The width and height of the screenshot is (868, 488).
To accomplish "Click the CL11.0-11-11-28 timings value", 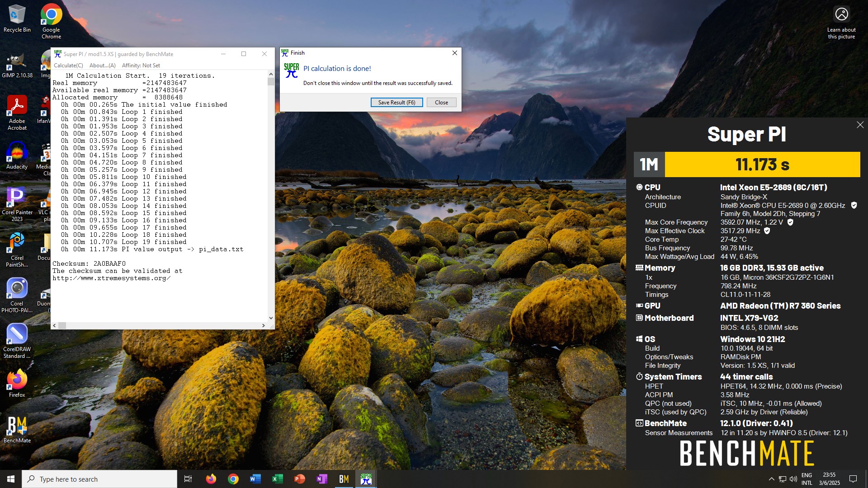I will [745, 295].
